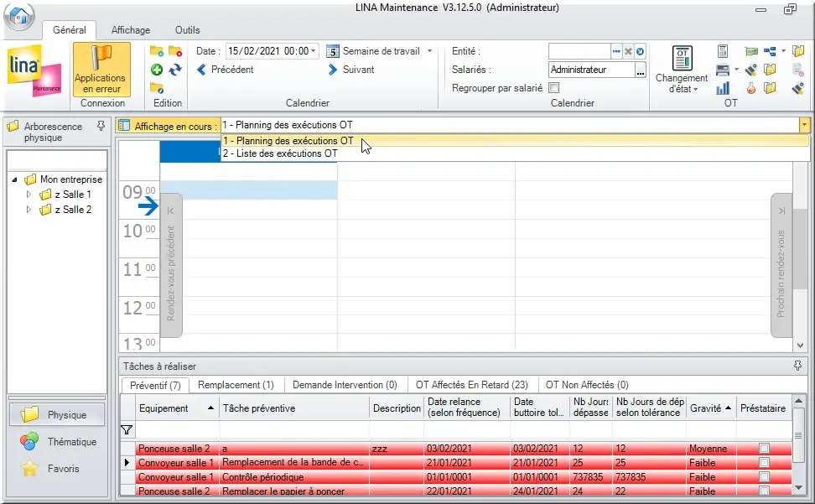
Task: Tick Préstataire checkbox for Ponceuse salle 2 'a' row
Action: [764, 449]
